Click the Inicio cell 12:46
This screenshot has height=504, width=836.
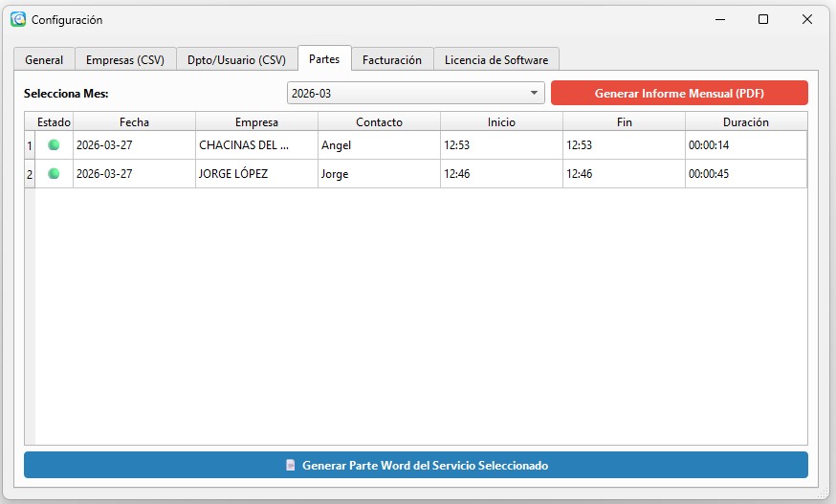tap(501, 174)
